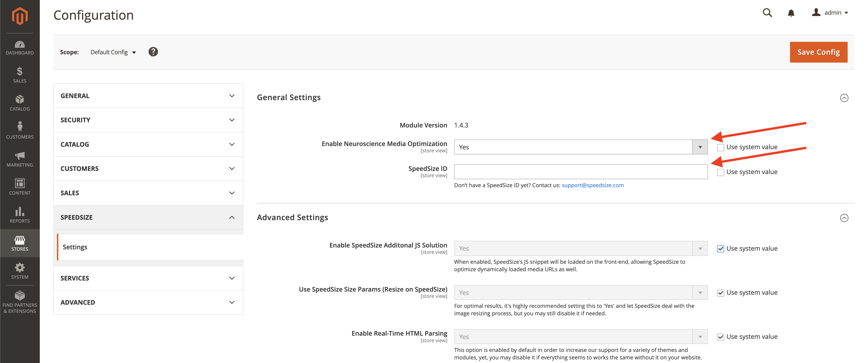Expand the SERVICES config section

148,278
